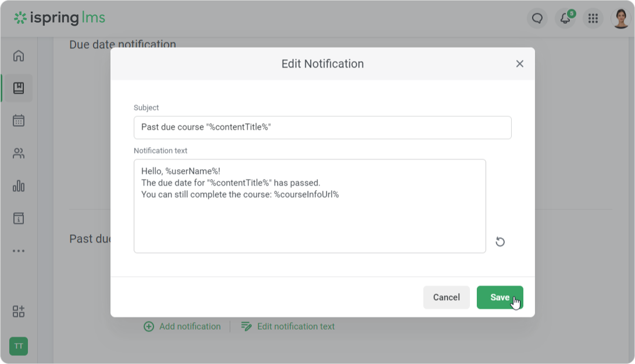Click the Save button
635x364 pixels.
(x=500, y=297)
